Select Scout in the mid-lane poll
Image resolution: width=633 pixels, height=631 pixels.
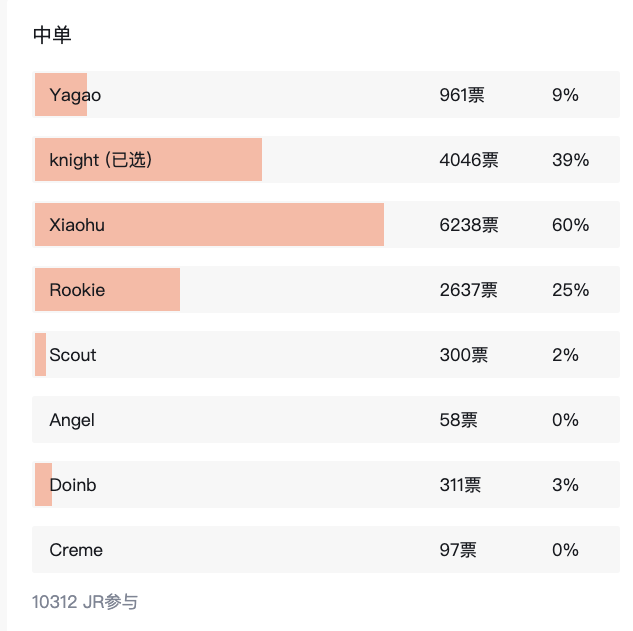click(x=73, y=355)
